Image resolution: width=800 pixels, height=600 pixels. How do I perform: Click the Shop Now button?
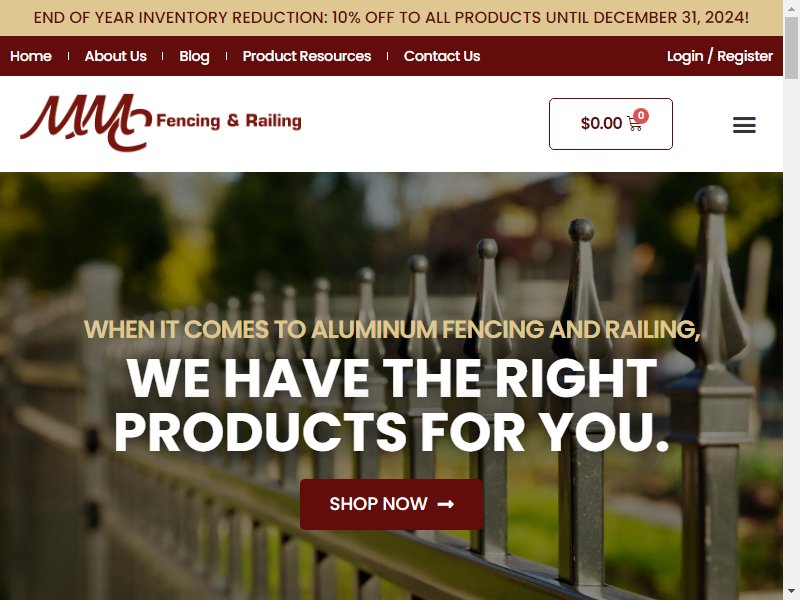[391, 504]
